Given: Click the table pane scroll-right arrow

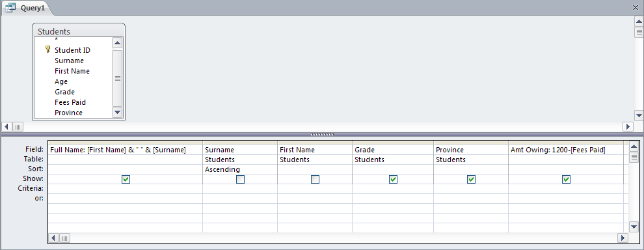Looking at the screenshot, I should [x=628, y=127].
